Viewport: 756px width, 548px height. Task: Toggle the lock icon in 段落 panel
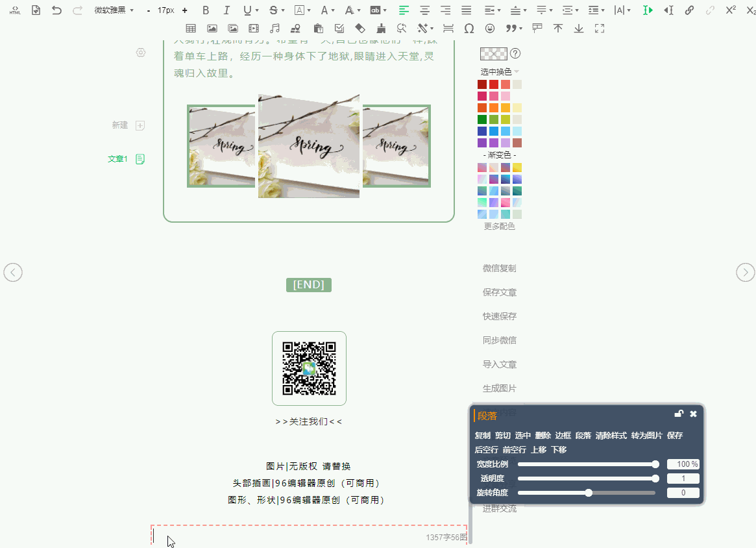pyautogui.click(x=679, y=414)
